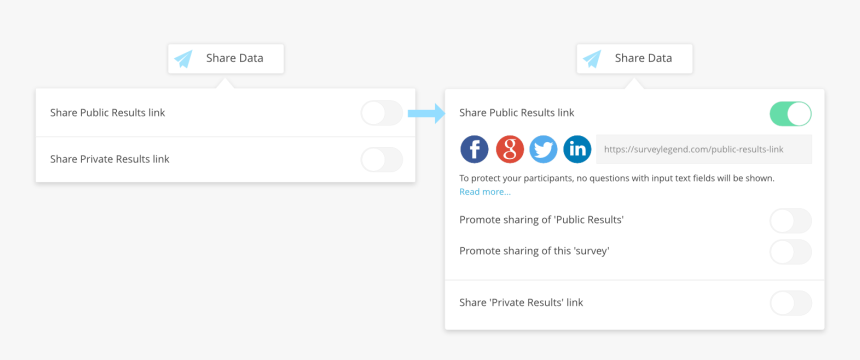This screenshot has width=860, height=360.
Task: Open the right Share Data button
Action: [x=635, y=59]
